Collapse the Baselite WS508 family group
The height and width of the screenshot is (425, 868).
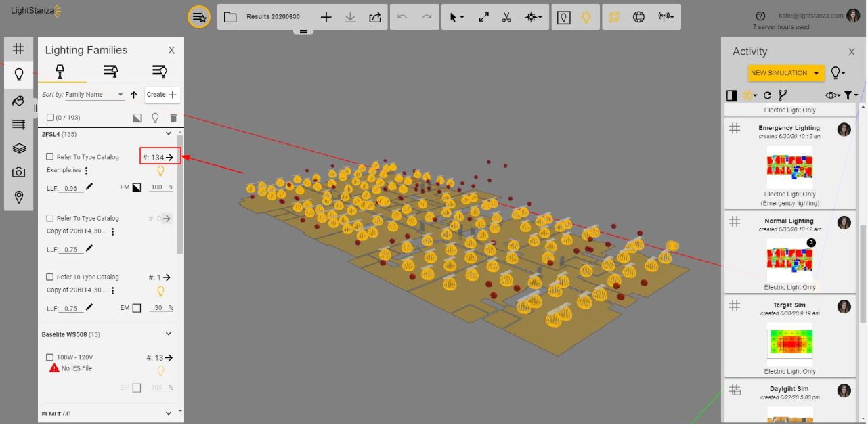point(169,334)
